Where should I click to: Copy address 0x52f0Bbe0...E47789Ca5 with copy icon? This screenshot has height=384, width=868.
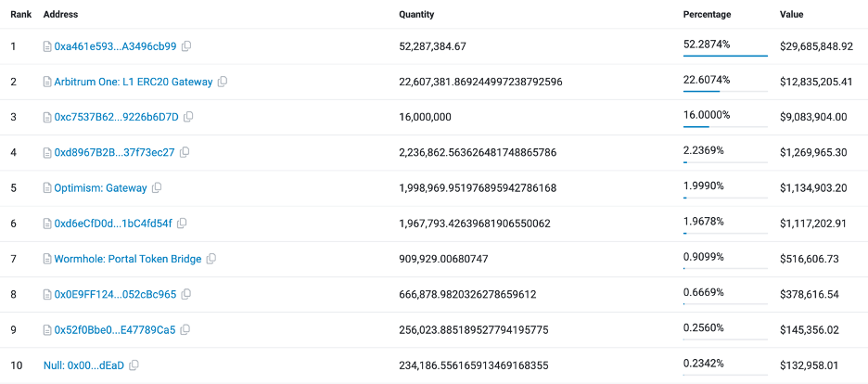pyautogui.click(x=186, y=330)
